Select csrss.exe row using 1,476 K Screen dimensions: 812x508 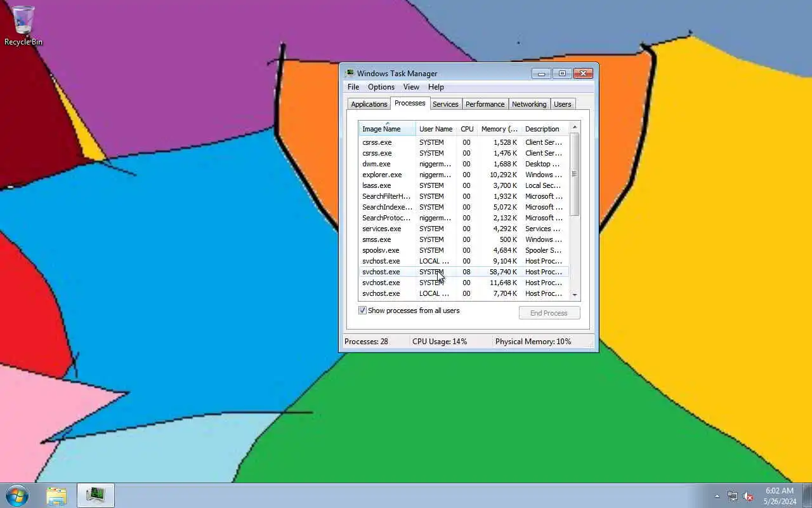tap(464, 153)
